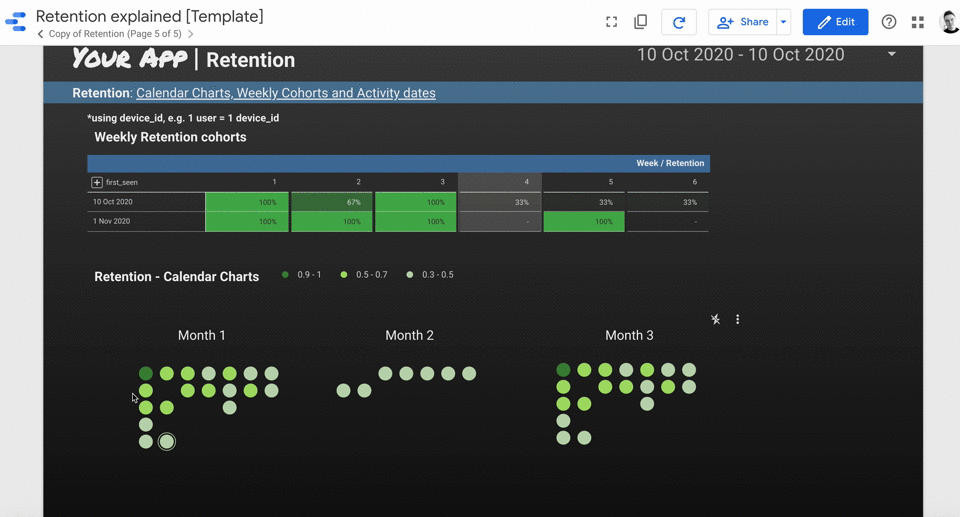The image size is (960, 517).
Task: Enter fullscreen presentation mode
Action: tap(611, 22)
